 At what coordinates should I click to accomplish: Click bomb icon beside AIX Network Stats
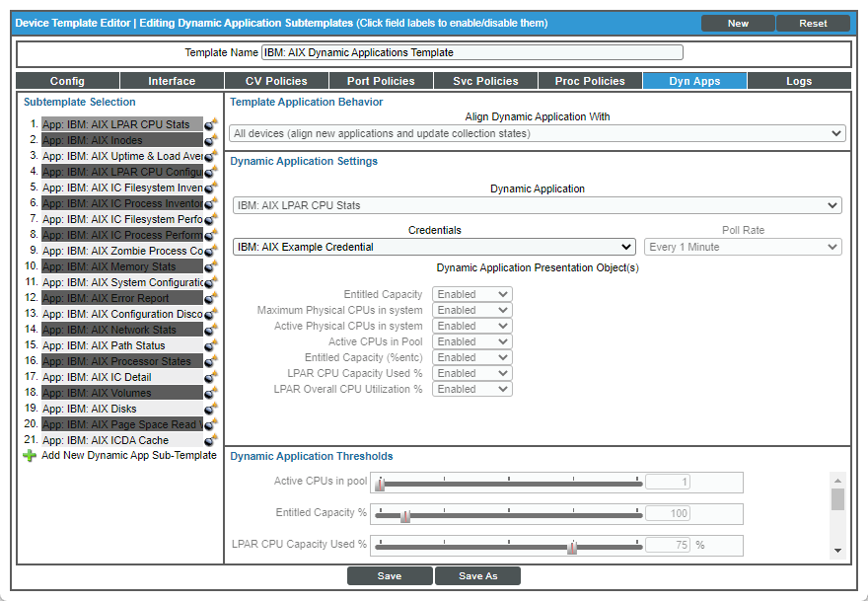(211, 330)
